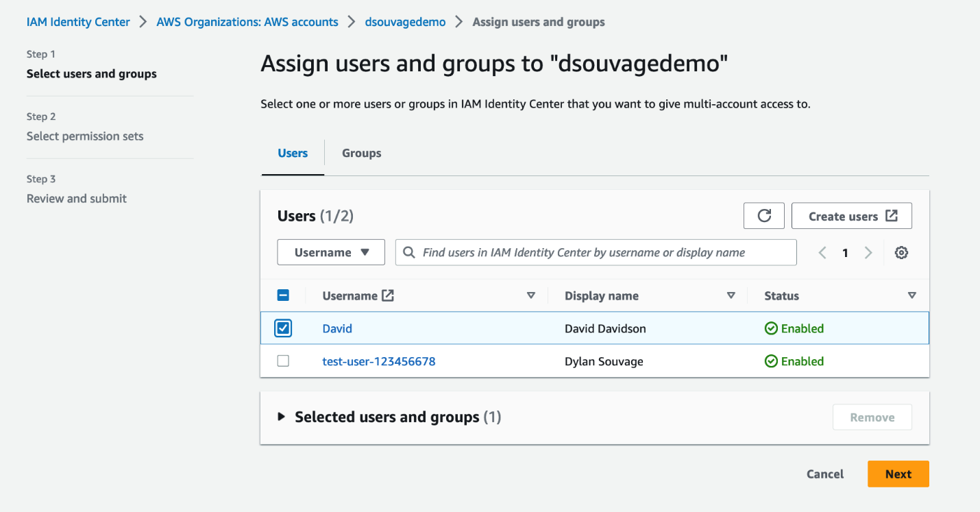Image resolution: width=980 pixels, height=512 pixels.
Task: Uncheck the David user checkbox
Action: (x=283, y=328)
